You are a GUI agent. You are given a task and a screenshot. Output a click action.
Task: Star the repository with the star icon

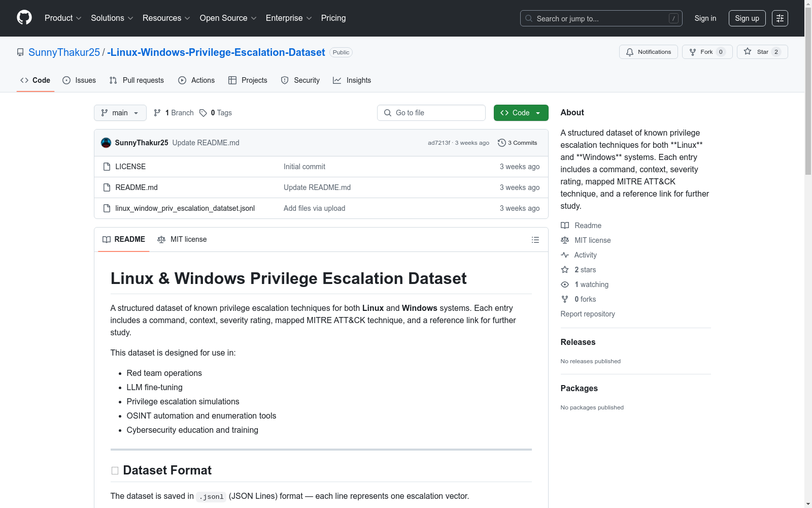tap(748, 51)
